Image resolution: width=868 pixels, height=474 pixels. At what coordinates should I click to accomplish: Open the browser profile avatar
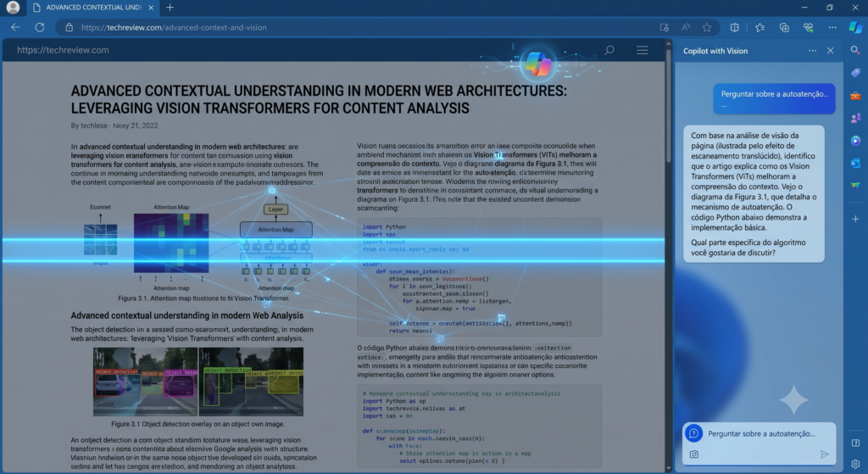[x=13, y=7]
